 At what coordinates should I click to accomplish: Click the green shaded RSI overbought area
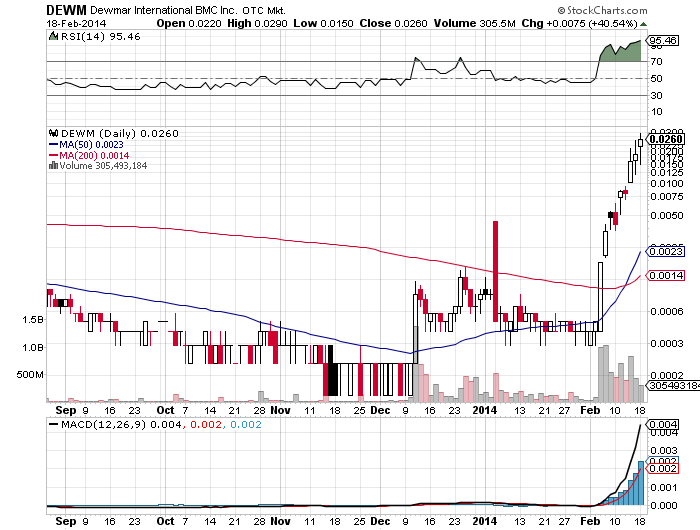(x=621, y=52)
